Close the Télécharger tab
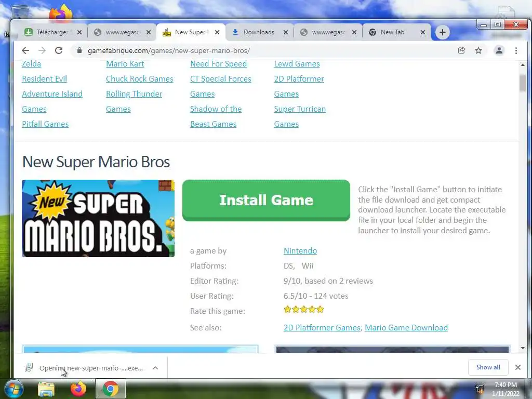This screenshot has height=399, width=532. click(79, 32)
